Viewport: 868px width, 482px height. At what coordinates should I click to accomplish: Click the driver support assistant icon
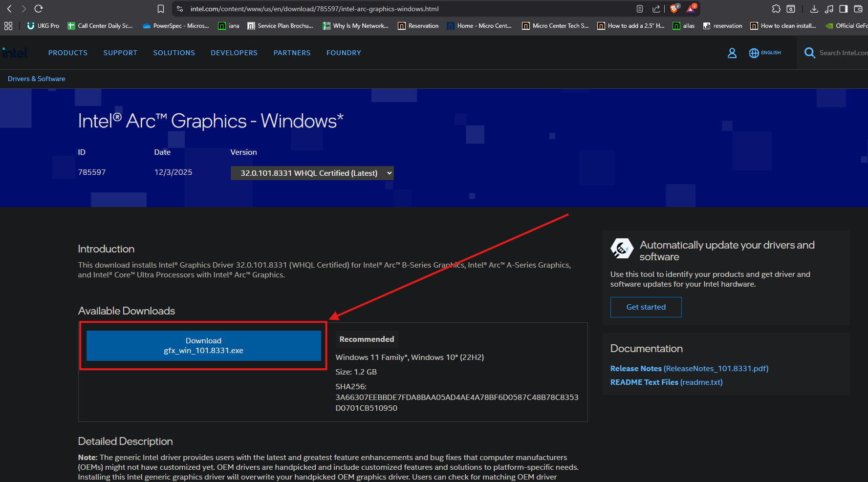[622, 249]
